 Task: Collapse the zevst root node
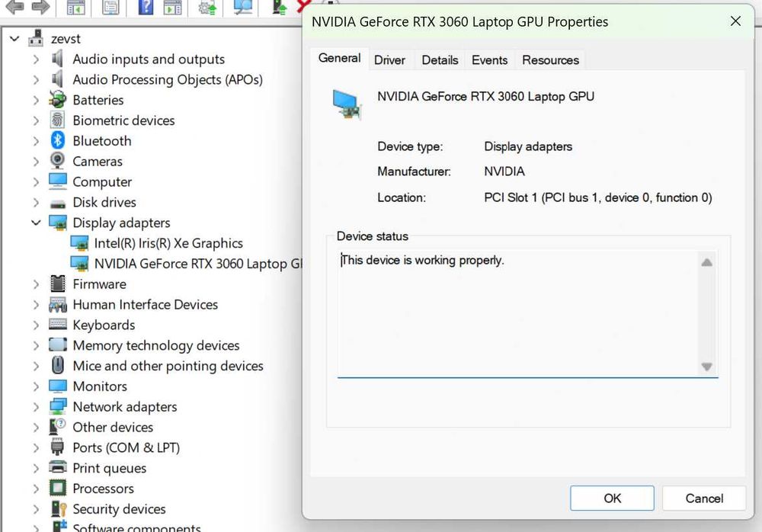click(x=14, y=39)
